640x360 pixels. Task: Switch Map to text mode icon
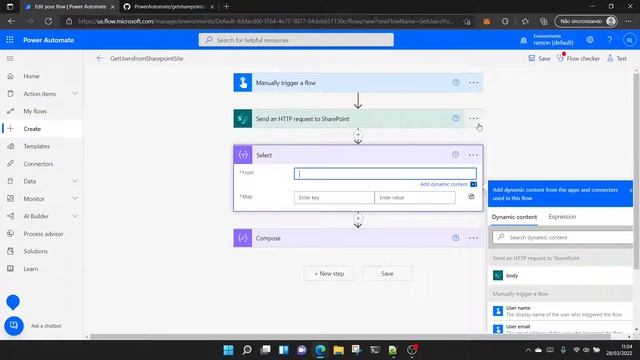(x=471, y=197)
